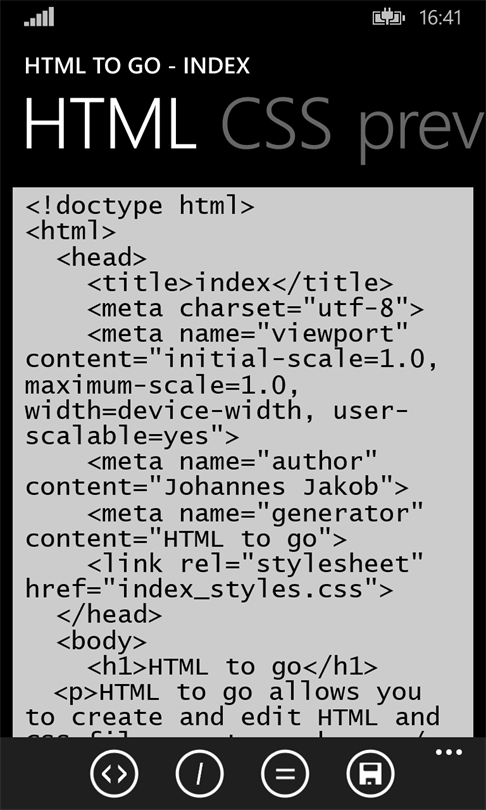
Task: Tap the 16:41 clock in status bar
Action: (440, 18)
